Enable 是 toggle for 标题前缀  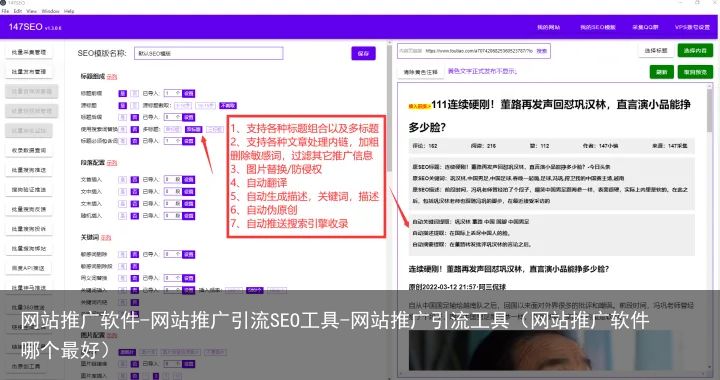point(122,93)
